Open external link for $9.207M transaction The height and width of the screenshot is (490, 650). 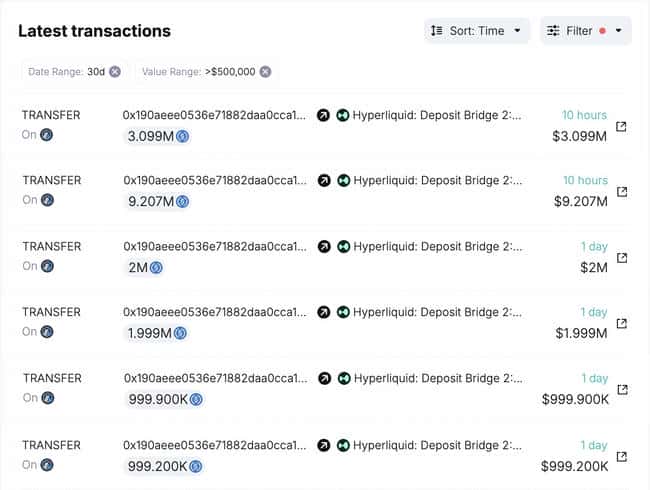click(x=622, y=192)
